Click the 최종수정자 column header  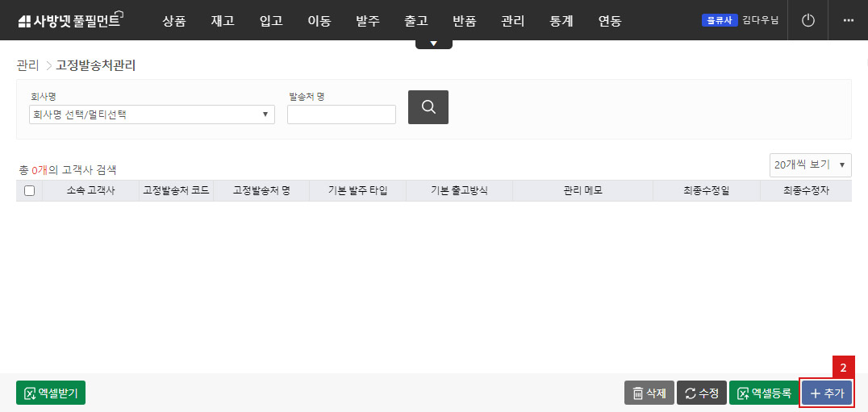(806, 191)
